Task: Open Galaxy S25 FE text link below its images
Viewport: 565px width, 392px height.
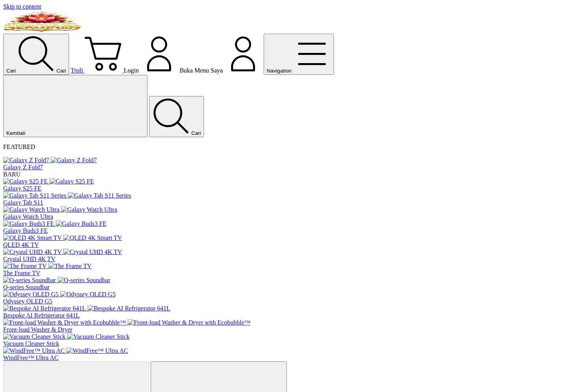Action: pos(22,188)
